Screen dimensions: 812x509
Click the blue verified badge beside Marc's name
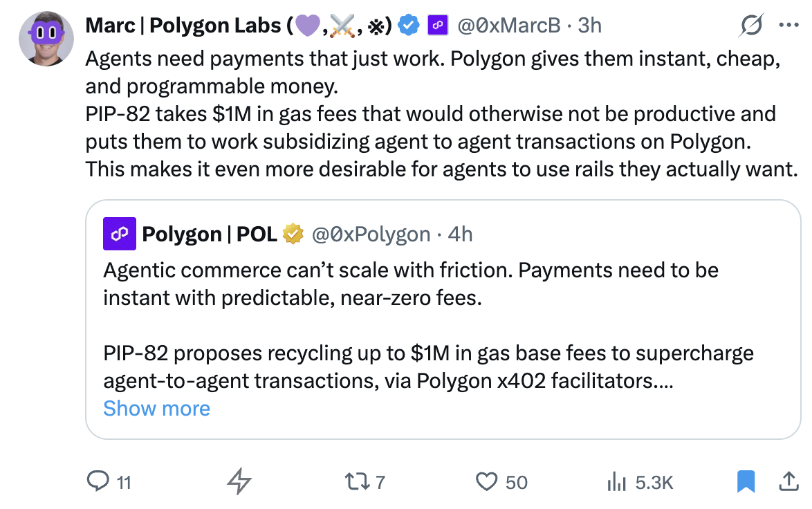click(x=409, y=26)
